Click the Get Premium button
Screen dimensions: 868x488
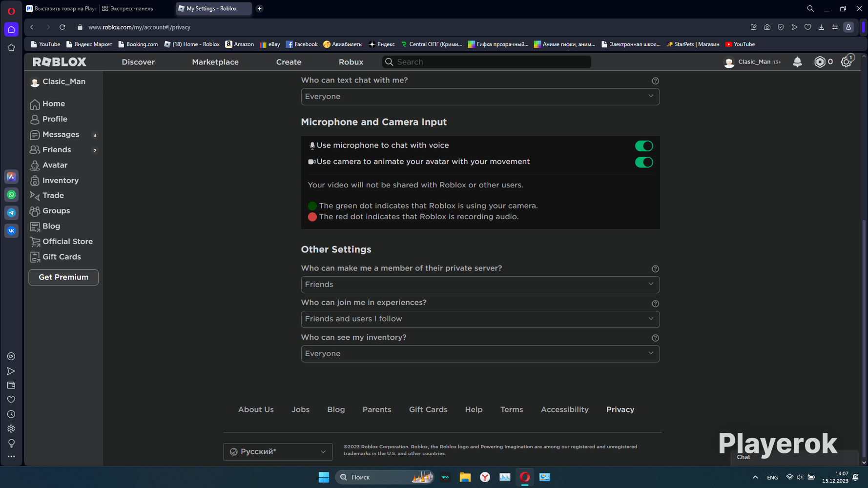pos(63,277)
